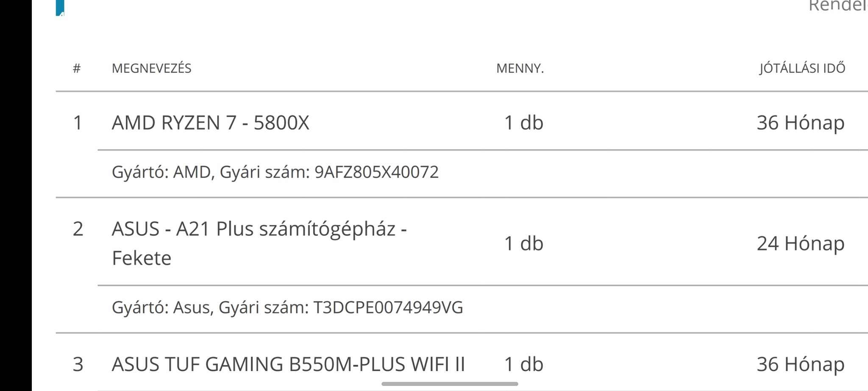
Task: Click the MEGNEVEZÉS column header
Action: [x=151, y=68]
